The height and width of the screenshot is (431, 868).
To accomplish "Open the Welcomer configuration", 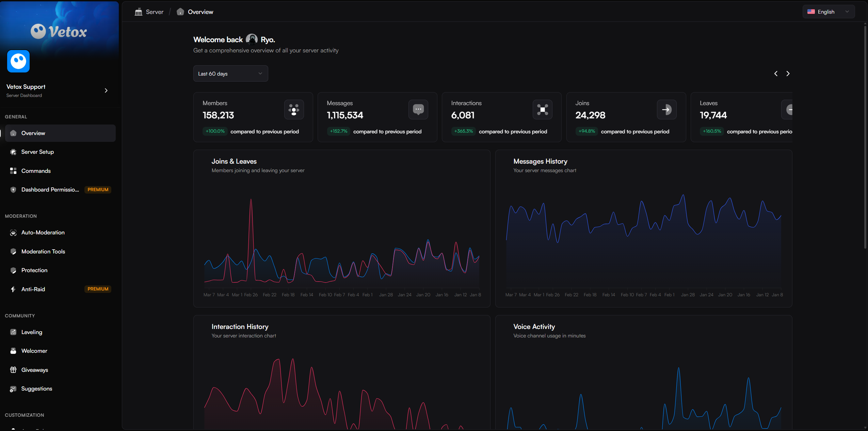I will [34, 351].
